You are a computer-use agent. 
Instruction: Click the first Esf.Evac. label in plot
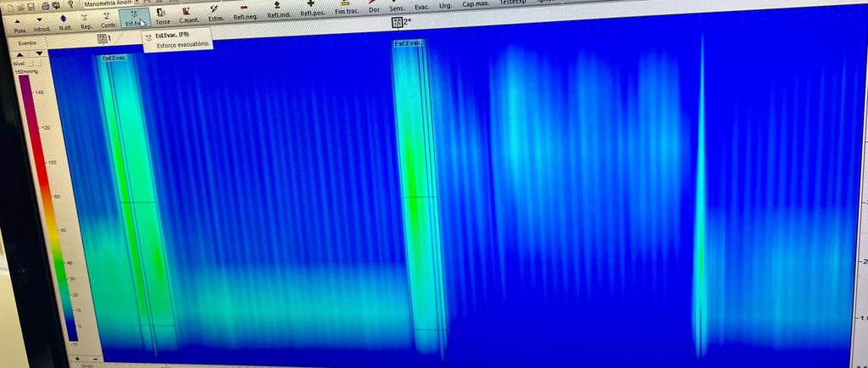tap(114, 58)
